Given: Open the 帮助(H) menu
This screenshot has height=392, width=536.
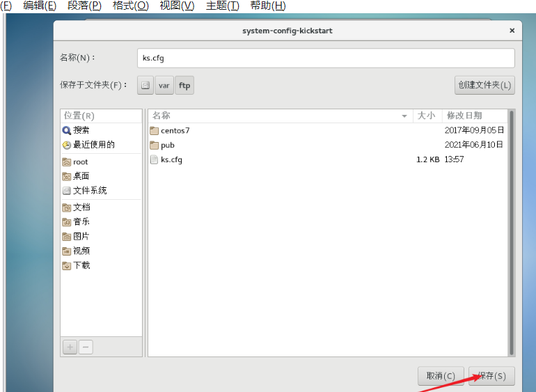Looking at the screenshot, I should click(x=268, y=6).
